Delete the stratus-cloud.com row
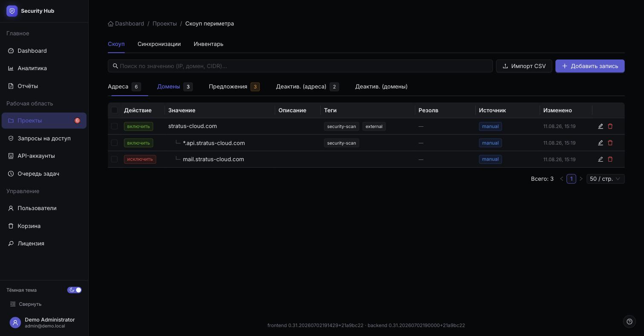Viewport: 644px width, 336px height. pos(610,126)
